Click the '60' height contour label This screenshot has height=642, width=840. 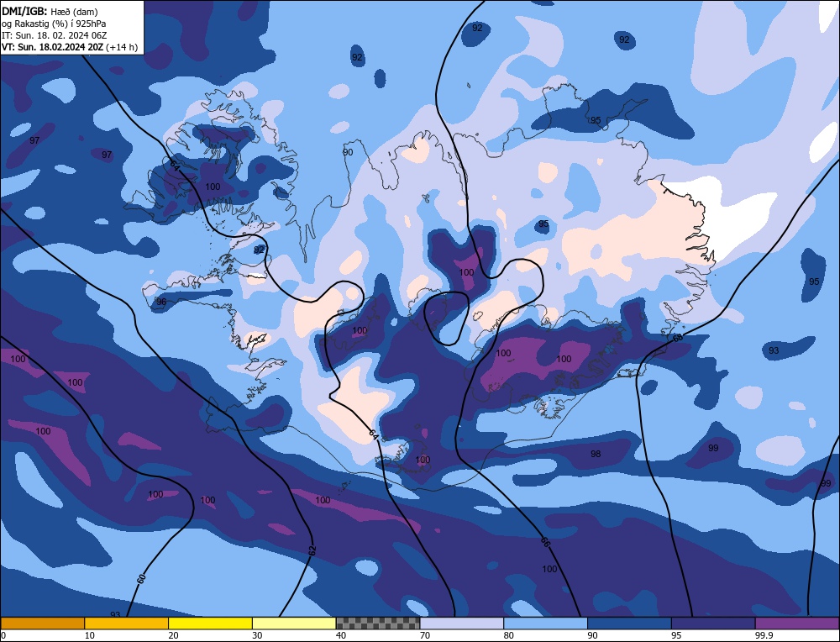coord(141,579)
